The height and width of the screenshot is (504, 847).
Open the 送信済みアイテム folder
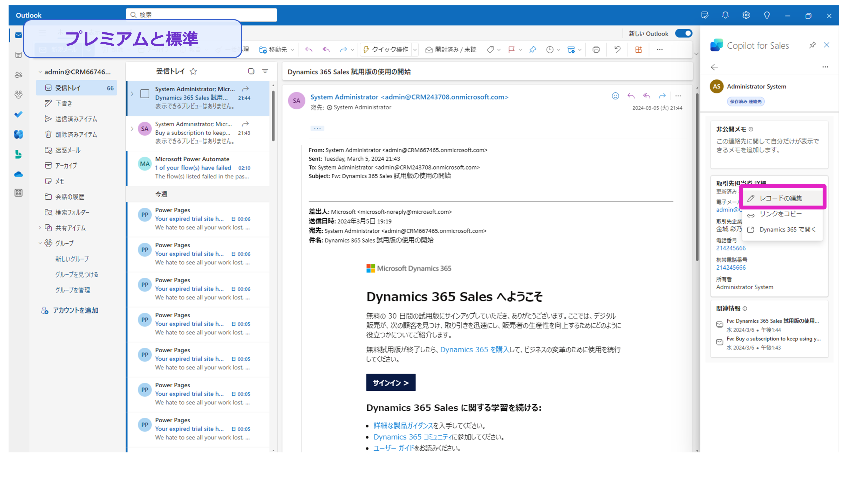click(77, 119)
